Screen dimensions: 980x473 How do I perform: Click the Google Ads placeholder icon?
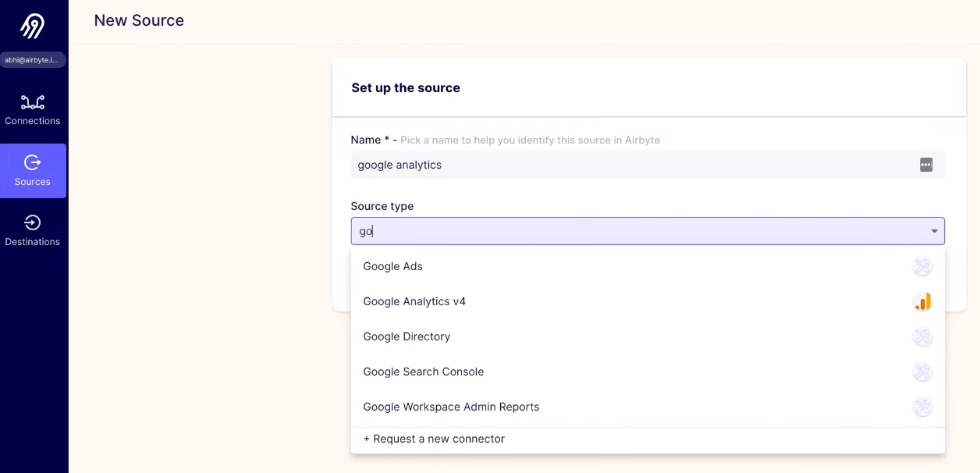pos(922,266)
